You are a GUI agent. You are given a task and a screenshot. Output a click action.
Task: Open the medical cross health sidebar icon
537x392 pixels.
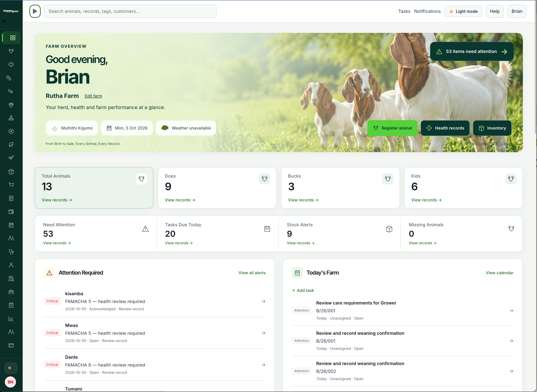coord(11,64)
